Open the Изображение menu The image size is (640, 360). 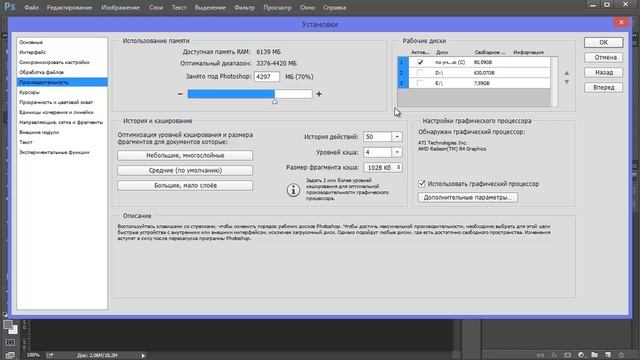(120, 7)
